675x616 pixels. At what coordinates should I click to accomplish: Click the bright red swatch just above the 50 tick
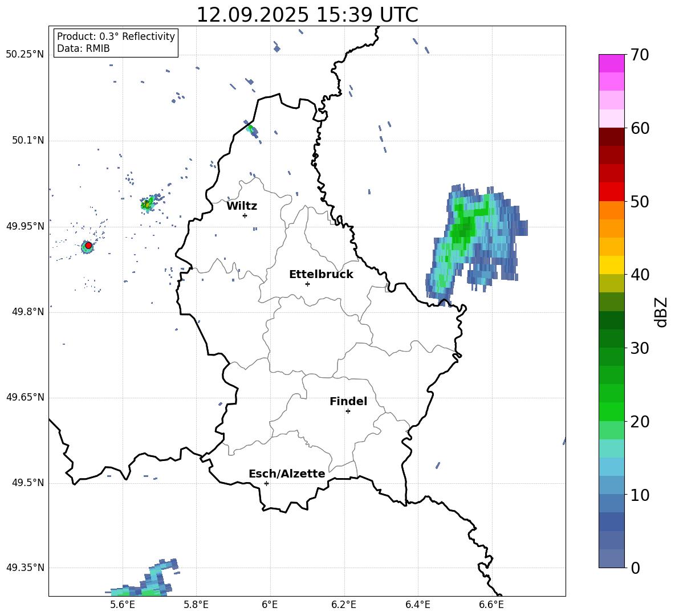(x=611, y=192)
